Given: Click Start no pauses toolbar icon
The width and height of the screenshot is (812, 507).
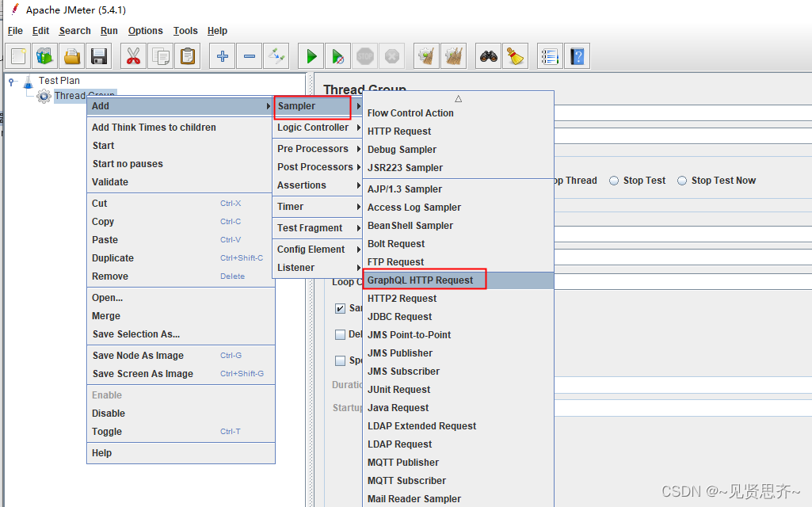Looking at the screenshot, I should point(338,56).
